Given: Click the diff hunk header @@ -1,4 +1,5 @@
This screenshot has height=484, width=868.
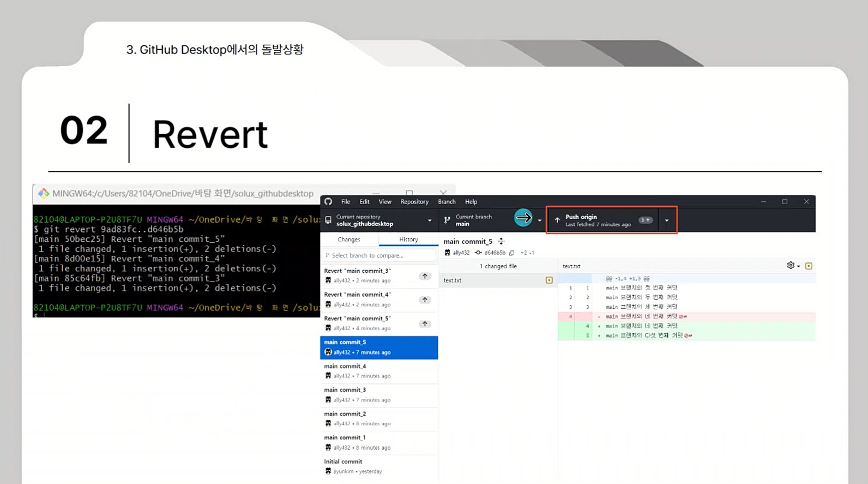Looking at the screenshot, I should pyautogui.click(x=628, y=278).
